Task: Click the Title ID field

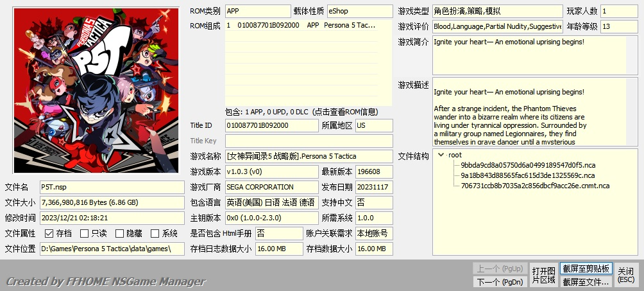Action: tap(271, 125)
